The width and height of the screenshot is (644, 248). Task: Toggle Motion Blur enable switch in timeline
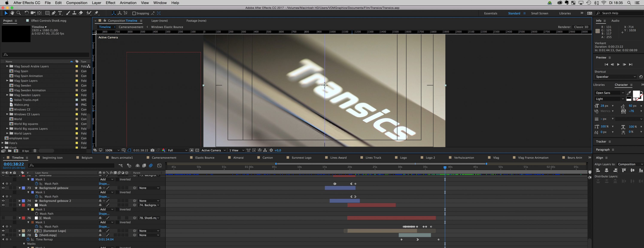tap(151, 165)
